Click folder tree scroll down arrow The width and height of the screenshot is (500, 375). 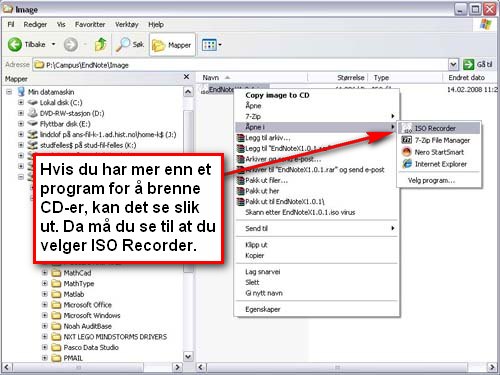point(188,357)
